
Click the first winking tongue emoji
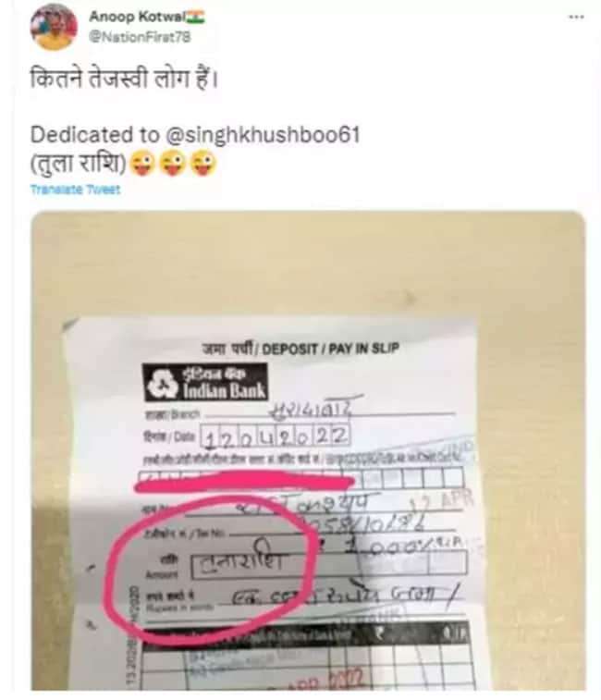143,164
